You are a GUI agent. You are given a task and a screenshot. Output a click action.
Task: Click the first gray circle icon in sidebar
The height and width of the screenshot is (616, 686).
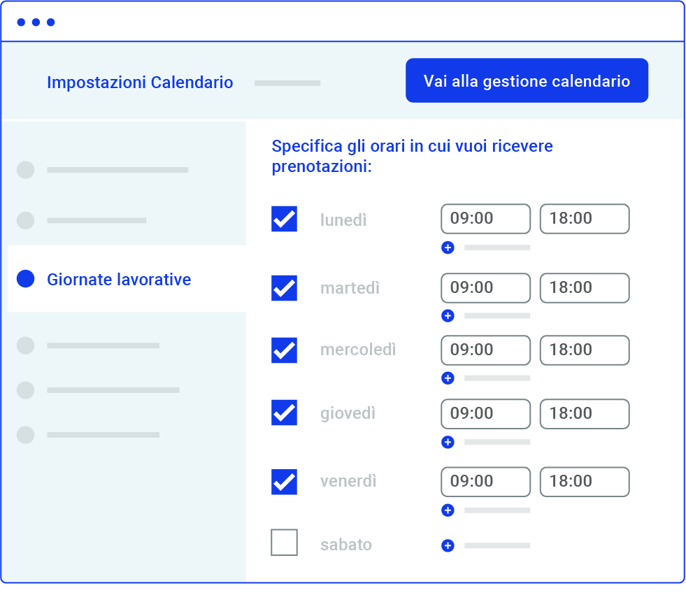(x=25, y=170)
